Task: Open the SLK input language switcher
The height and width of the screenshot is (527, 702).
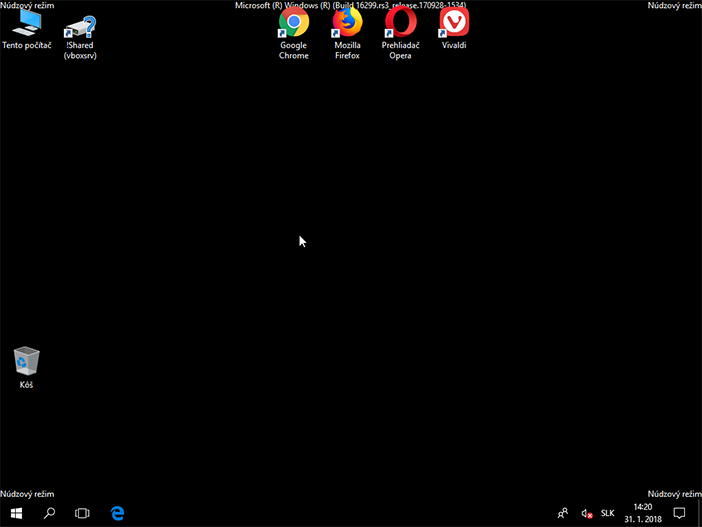Action: point(608,513)
